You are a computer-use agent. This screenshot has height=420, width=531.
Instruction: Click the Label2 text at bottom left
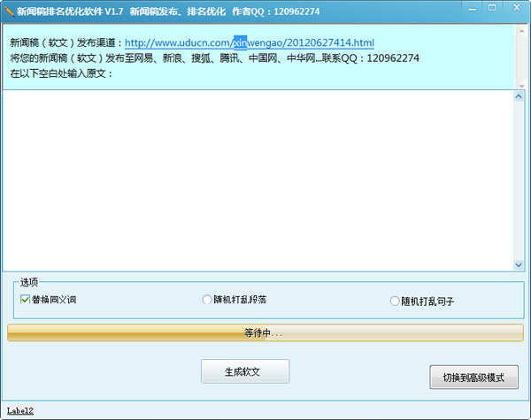click(19, 410)
